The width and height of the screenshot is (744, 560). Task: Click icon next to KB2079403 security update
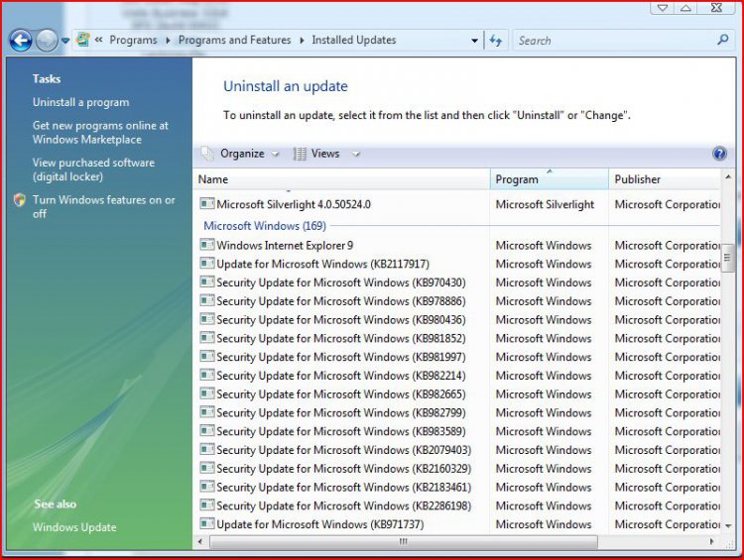coord(207,450)
